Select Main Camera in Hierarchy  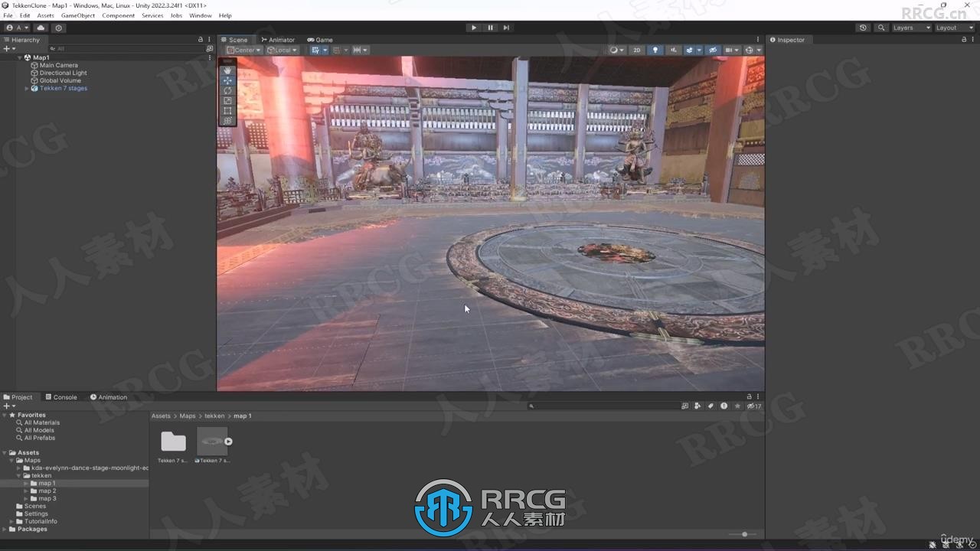point(59,65)
